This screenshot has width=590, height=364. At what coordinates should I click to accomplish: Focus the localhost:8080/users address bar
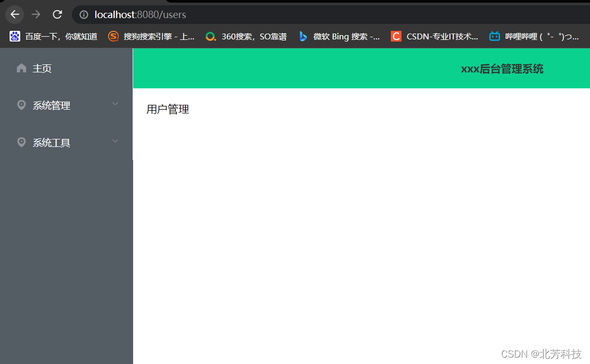tap(331, 15)
